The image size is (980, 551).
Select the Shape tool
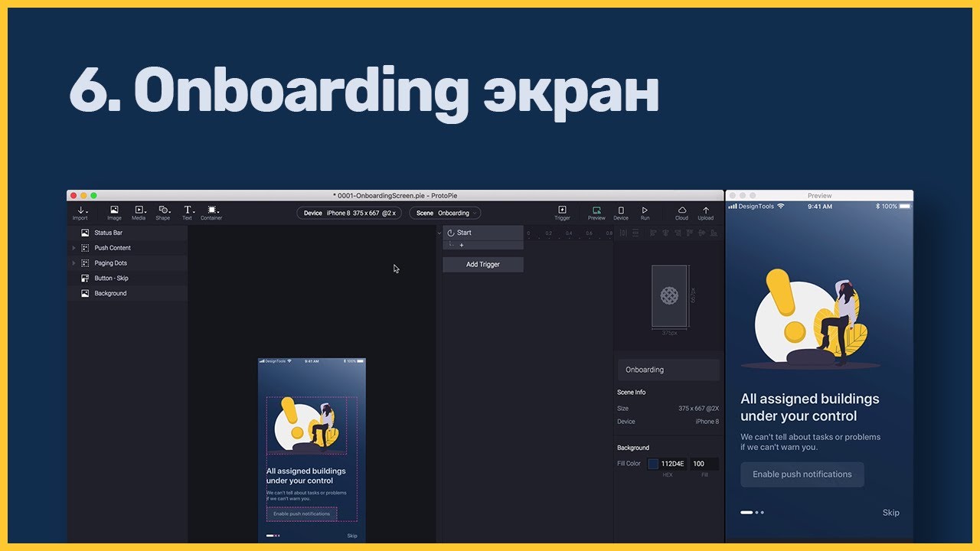point(163,213)
